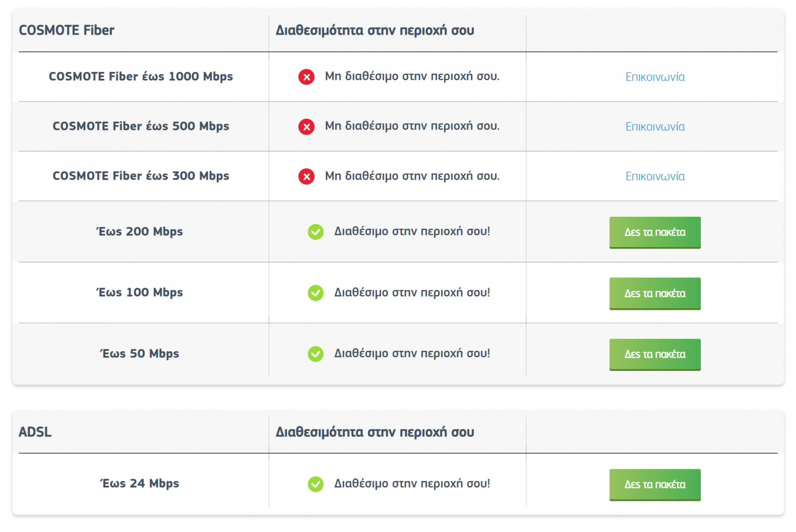Click green checkmark for 100 Mbps row
The image size is (796, 532).
[315, 293]
